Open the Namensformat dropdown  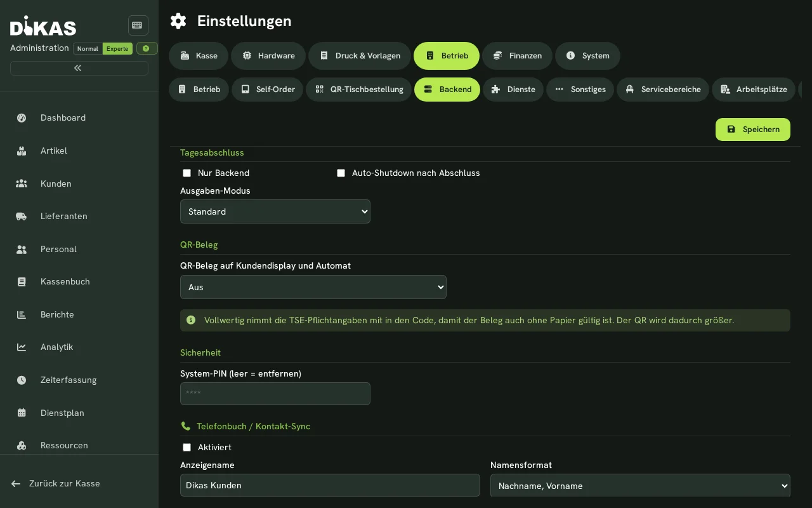[x=640, y=486]
